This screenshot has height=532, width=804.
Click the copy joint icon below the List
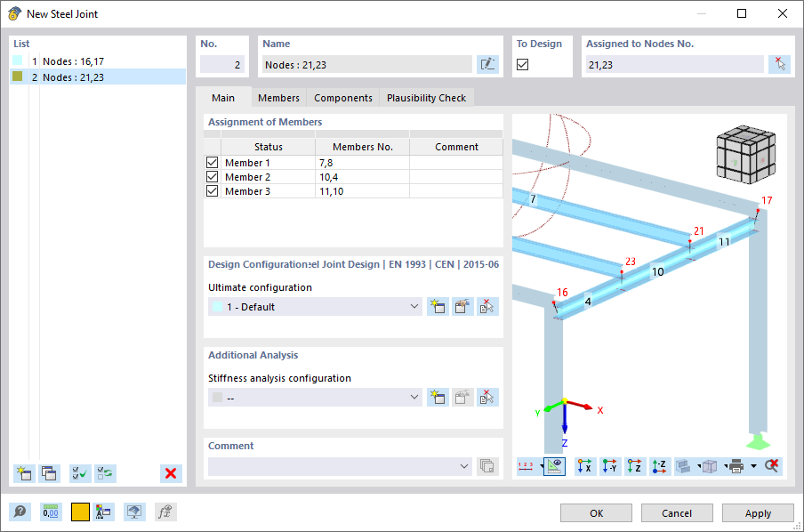[x=49, y=473]
